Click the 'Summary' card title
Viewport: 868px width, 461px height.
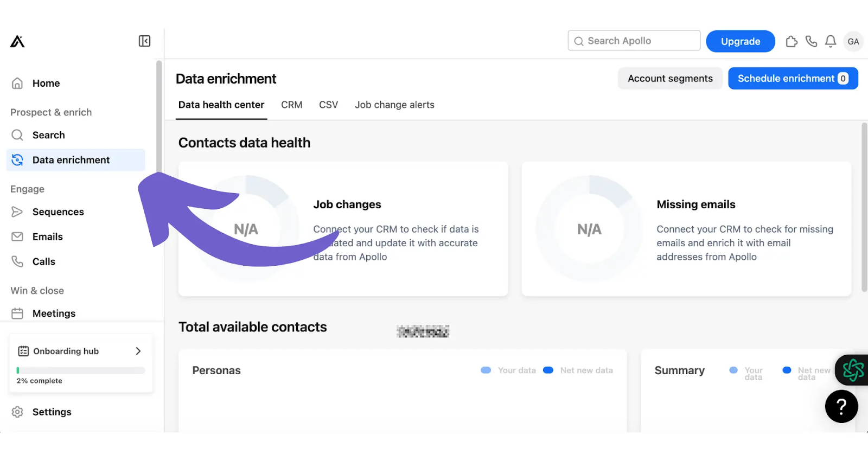[680, 370]
